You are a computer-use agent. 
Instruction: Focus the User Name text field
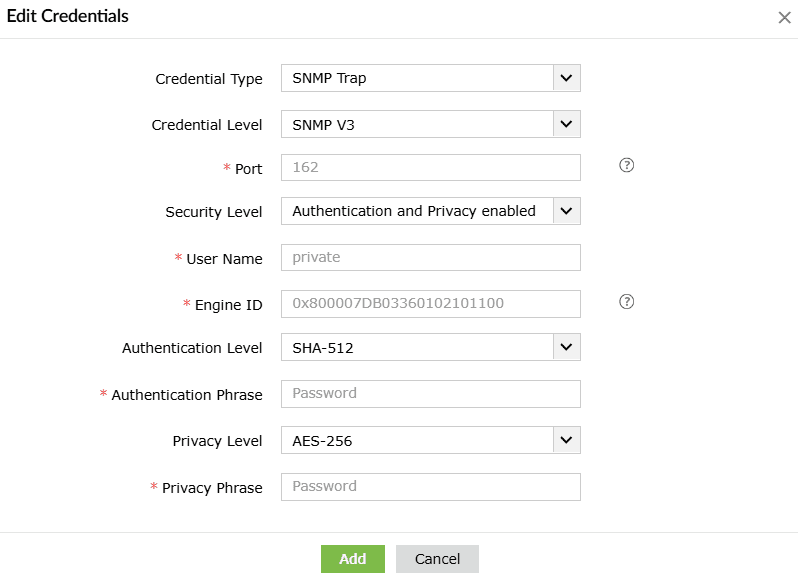pos(430,257)
